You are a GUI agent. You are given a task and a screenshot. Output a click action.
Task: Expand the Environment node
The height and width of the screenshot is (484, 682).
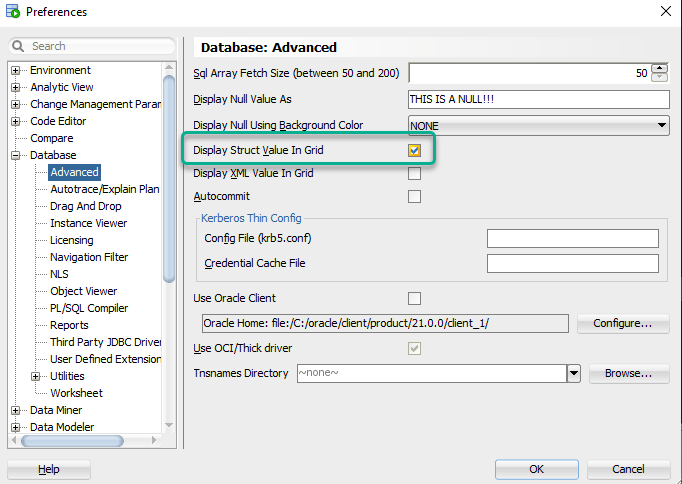click(16, 70)
